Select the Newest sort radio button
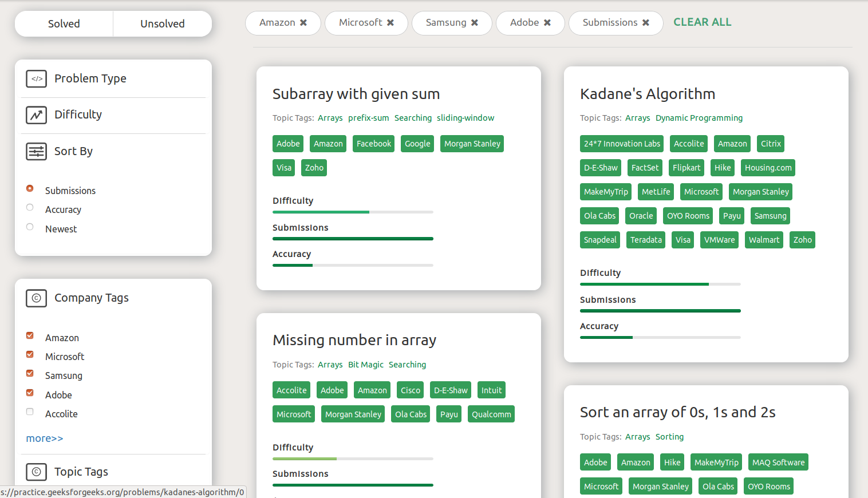The image size is (868, 498). coord(30,227)
